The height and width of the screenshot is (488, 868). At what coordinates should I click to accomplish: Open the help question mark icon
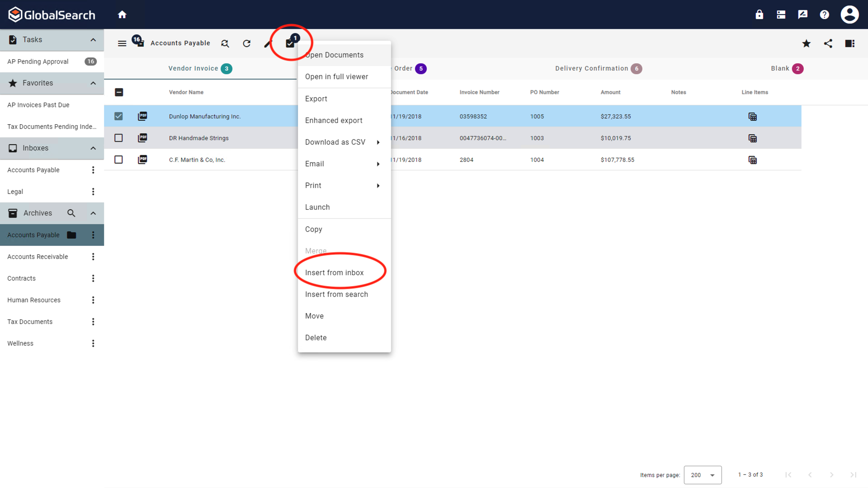click(824, 14)
